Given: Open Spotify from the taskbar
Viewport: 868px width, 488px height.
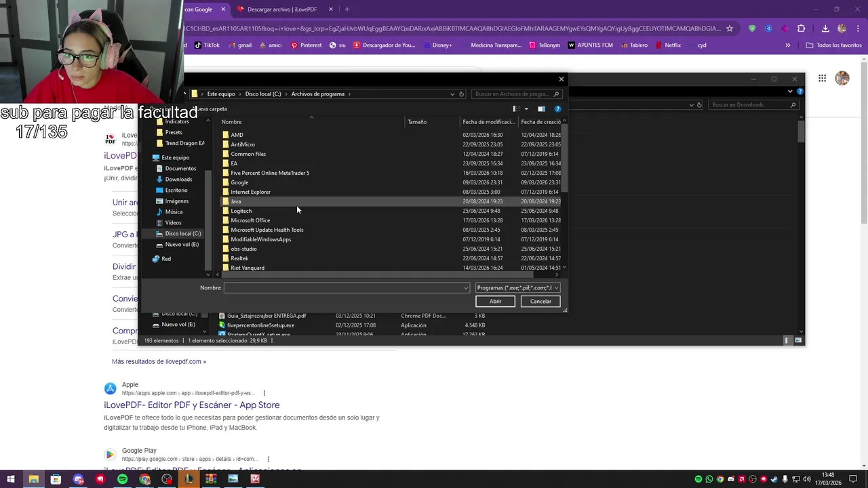Looking at the screenshot, I should [122, 479].
